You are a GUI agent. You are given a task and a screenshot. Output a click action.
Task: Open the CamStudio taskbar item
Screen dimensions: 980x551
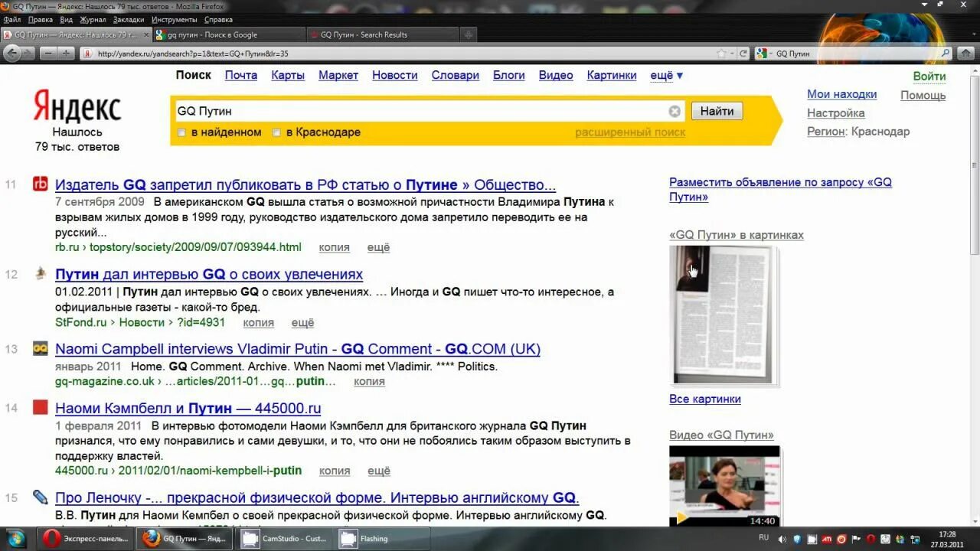click(x=285, y=539)
